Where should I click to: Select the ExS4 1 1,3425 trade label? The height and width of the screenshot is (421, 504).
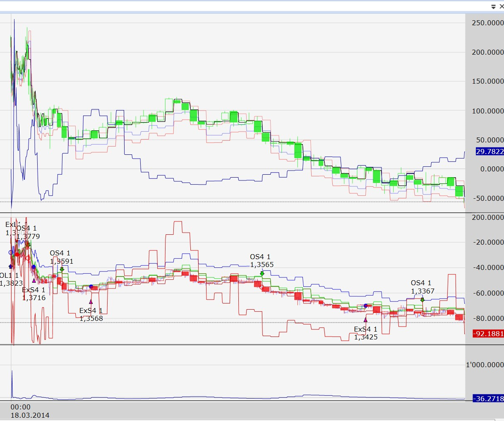click(366, 333)
